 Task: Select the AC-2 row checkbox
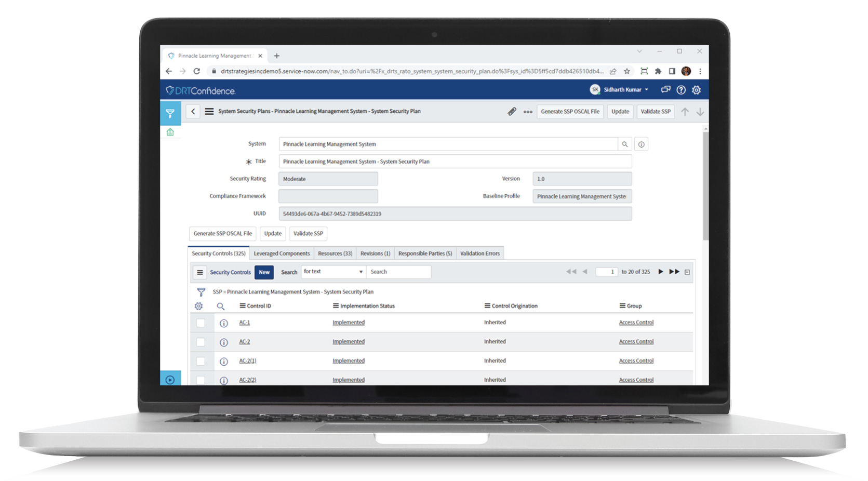pos(201,342)
